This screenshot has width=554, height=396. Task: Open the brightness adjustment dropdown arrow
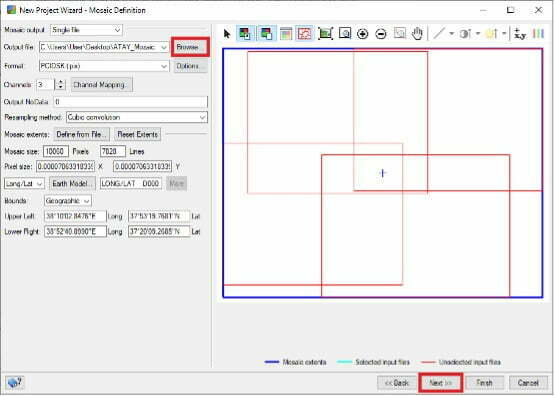tap(504, 34)
